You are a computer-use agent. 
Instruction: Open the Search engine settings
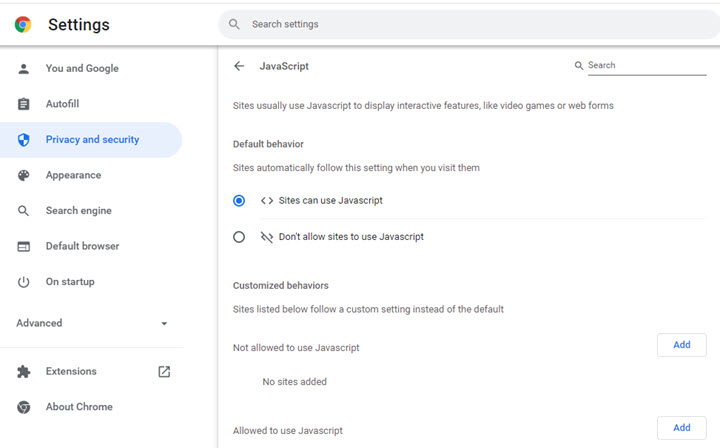78,211
